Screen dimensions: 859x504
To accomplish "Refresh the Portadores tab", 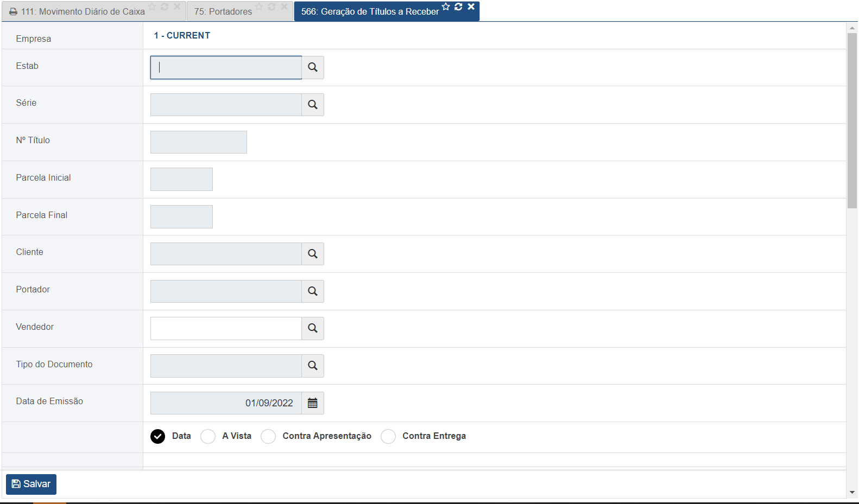I will [x=271, y=7].
